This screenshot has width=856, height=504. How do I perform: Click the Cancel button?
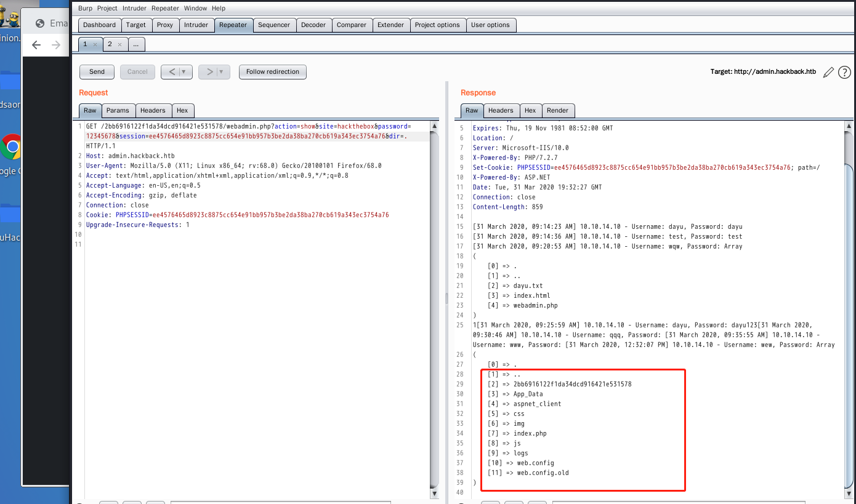137,71
